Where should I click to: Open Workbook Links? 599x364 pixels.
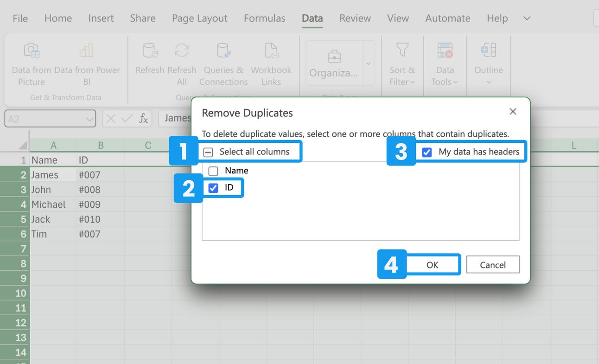point(271,64)
